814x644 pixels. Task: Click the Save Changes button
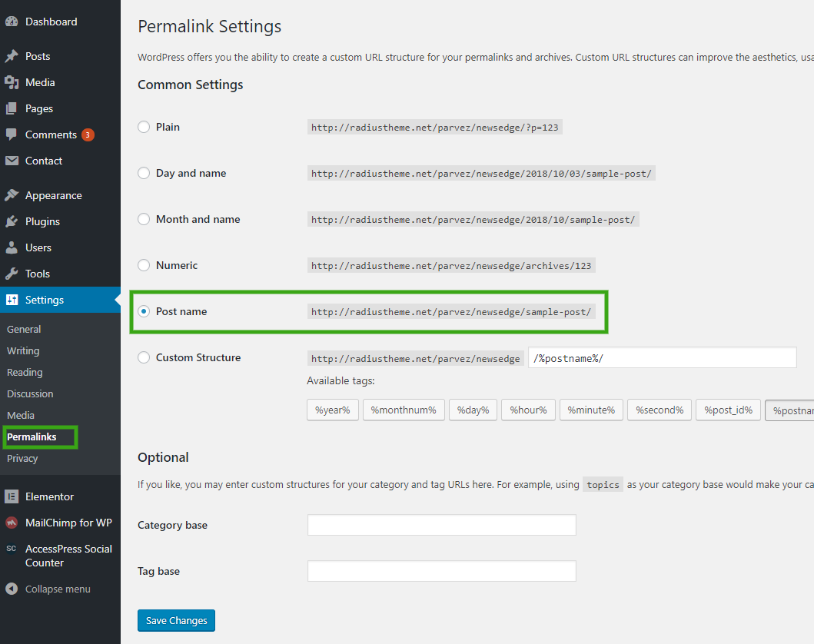[x=177, y=621]
